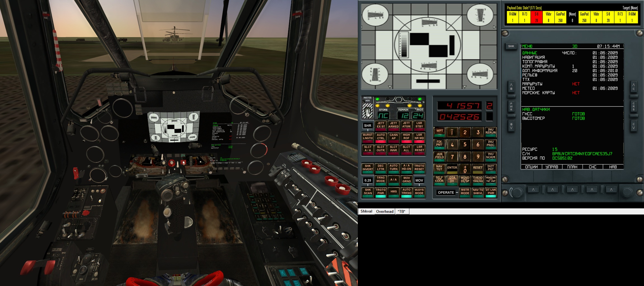Click the 0.25 scan rate selector
The width and height of the screenshot is (644, 286).
[368, 180]
